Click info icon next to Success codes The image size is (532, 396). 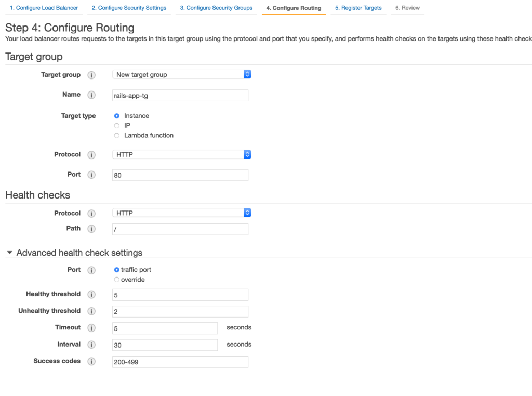[x=91, y=361]
